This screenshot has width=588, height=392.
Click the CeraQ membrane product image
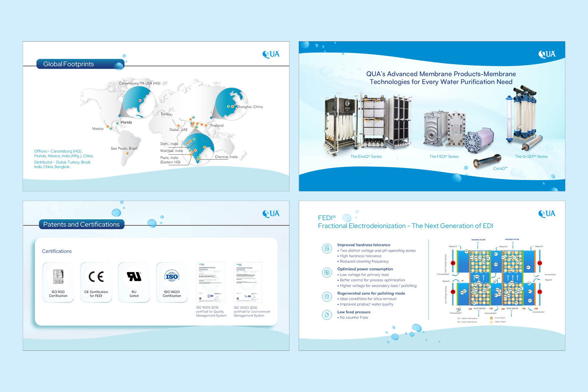point(487,161)
